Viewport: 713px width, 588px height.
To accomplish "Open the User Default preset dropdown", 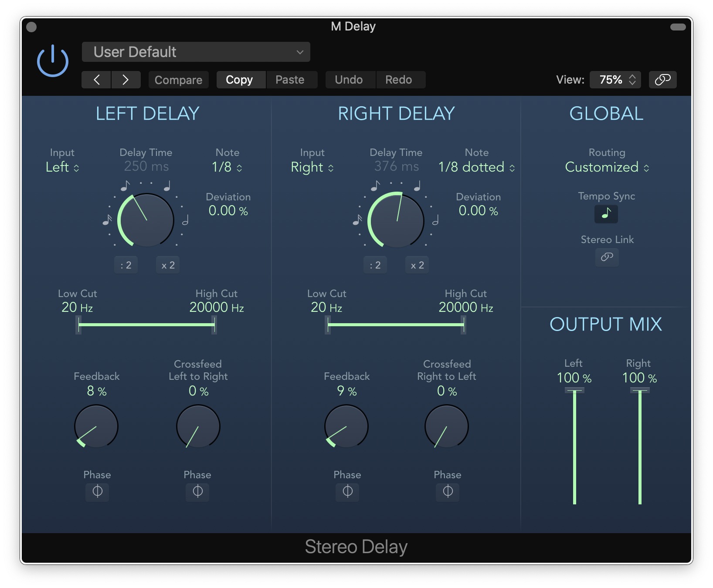I will coord(196,52).
